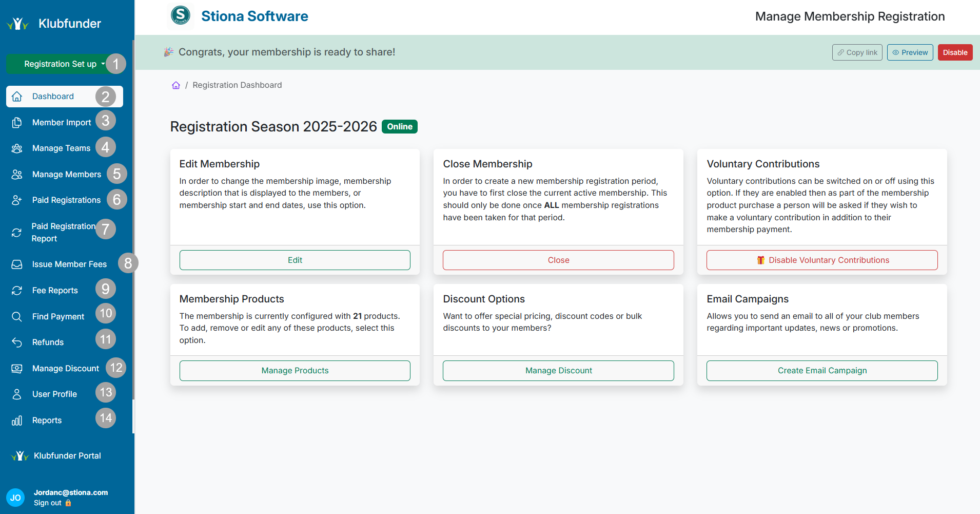Select the Dashboard home icon

[17, 96]
